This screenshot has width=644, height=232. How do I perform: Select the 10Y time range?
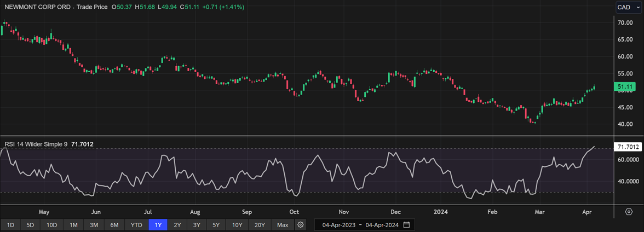click(x=237, y=225)
